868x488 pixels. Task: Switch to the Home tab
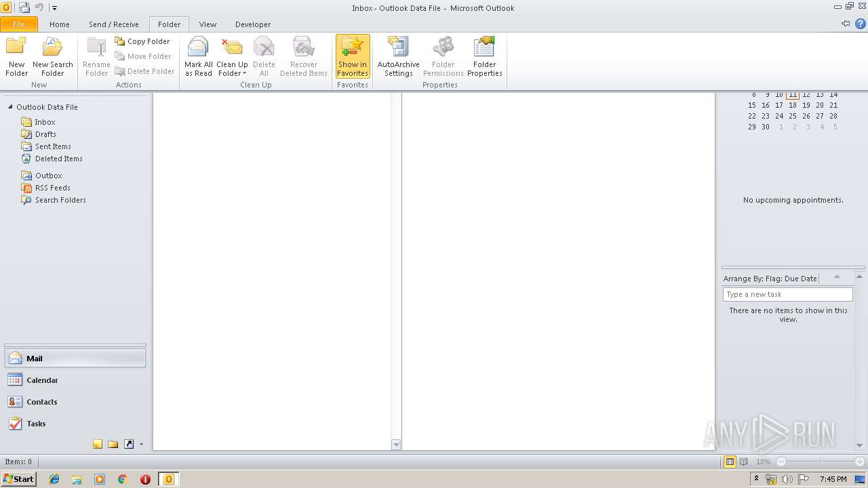60,24
